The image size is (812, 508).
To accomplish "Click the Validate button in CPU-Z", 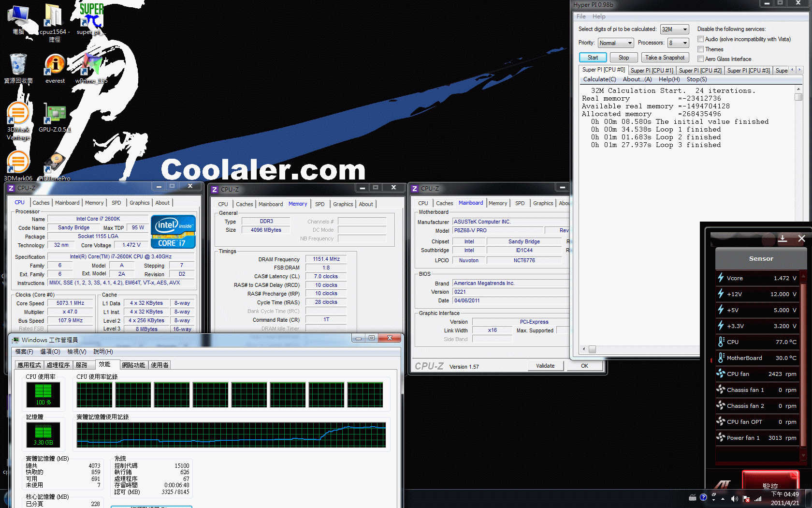I will point(545,366).
